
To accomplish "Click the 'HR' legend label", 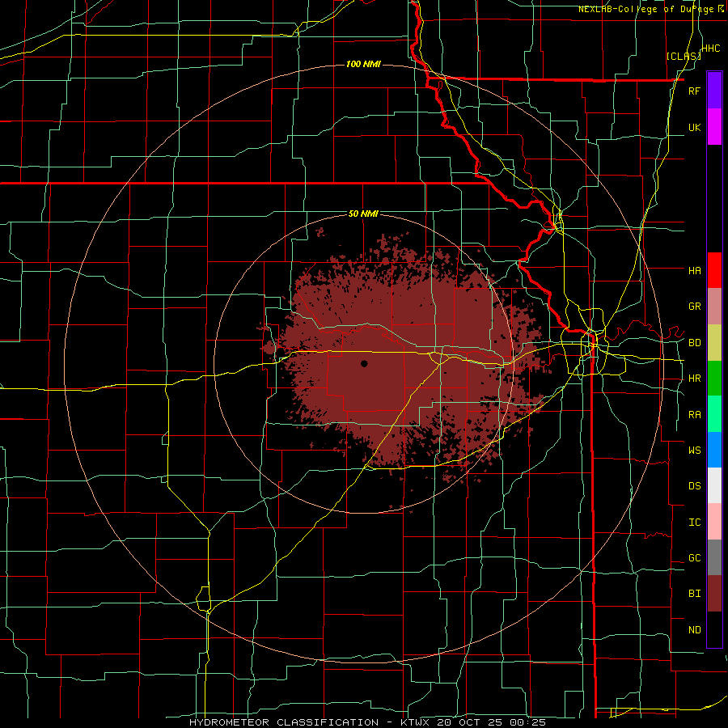I will [694, 379].
